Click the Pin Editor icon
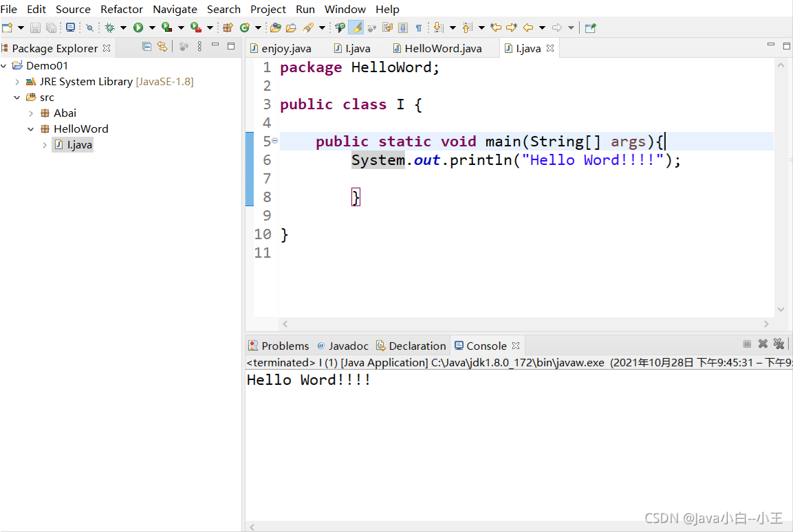 (x=590, y=27)
